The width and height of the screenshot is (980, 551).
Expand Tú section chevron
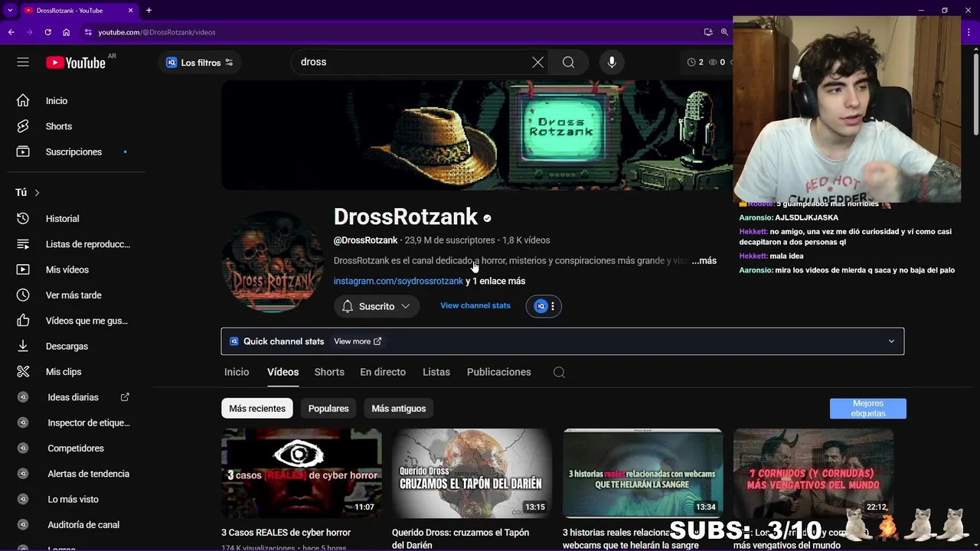coord(37,193)
